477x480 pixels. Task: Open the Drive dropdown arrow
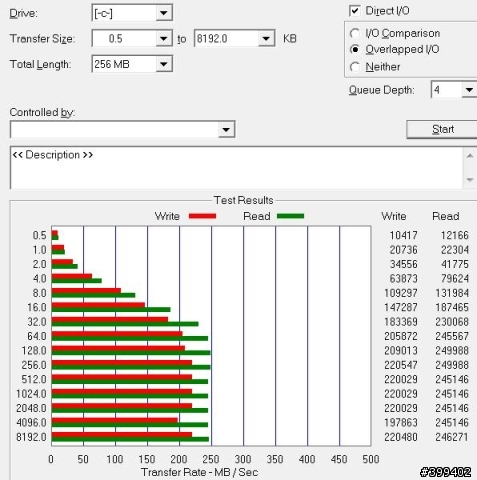pos(164,13)
